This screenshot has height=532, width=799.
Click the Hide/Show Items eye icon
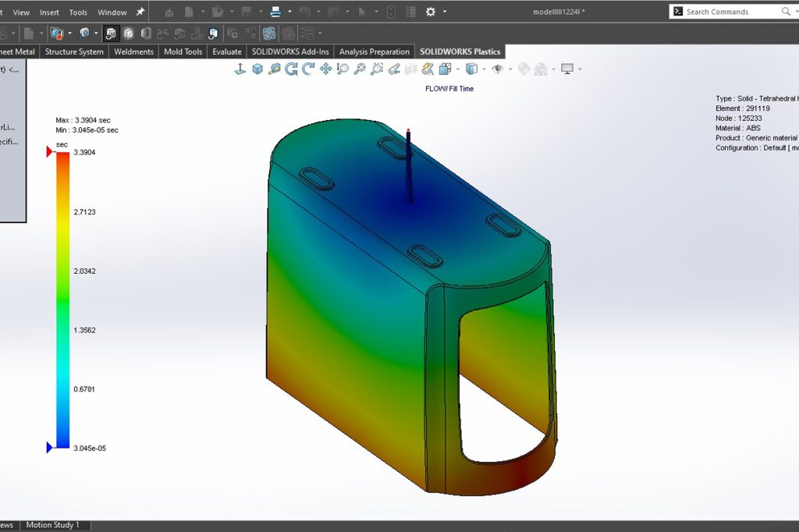click(498, 69)
